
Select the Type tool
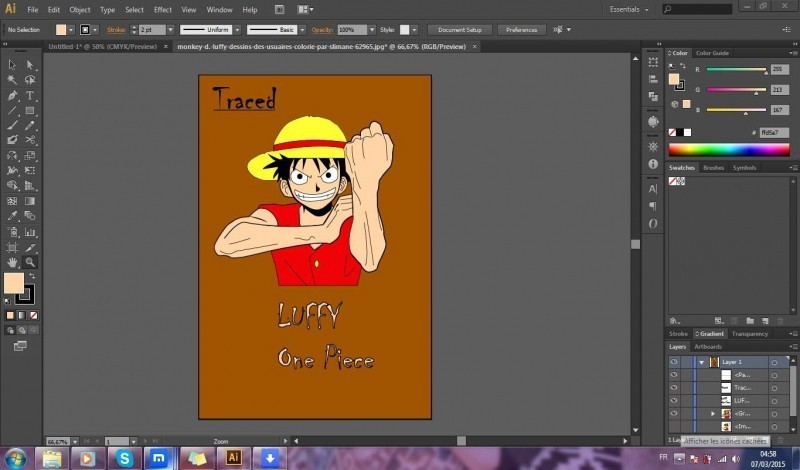click(30, 95)
